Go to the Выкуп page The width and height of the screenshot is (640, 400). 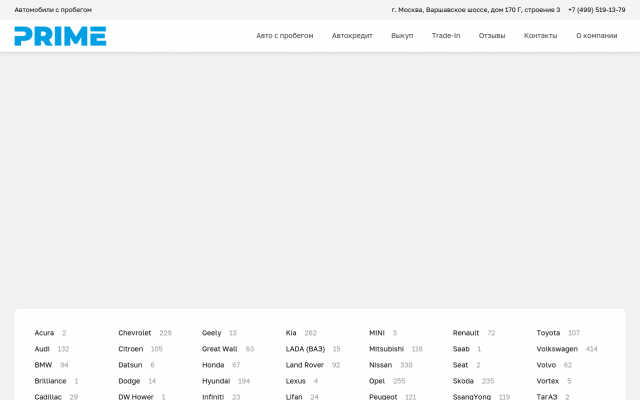pyautogui.click(x=402, y=36)
